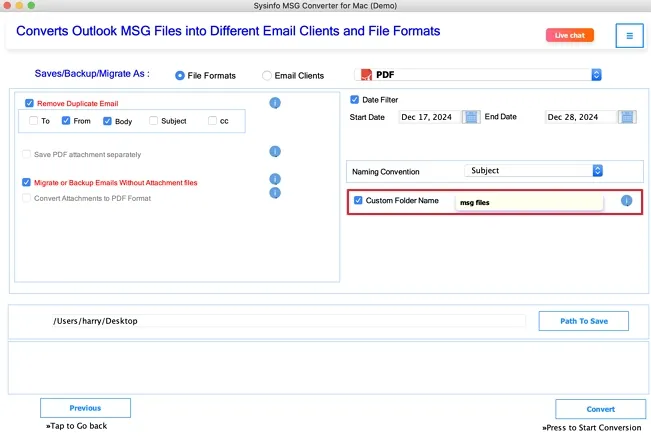Click the /Users/harry/Desktop save path field
The width and height of the screenshot is (651, 440).
289,321
